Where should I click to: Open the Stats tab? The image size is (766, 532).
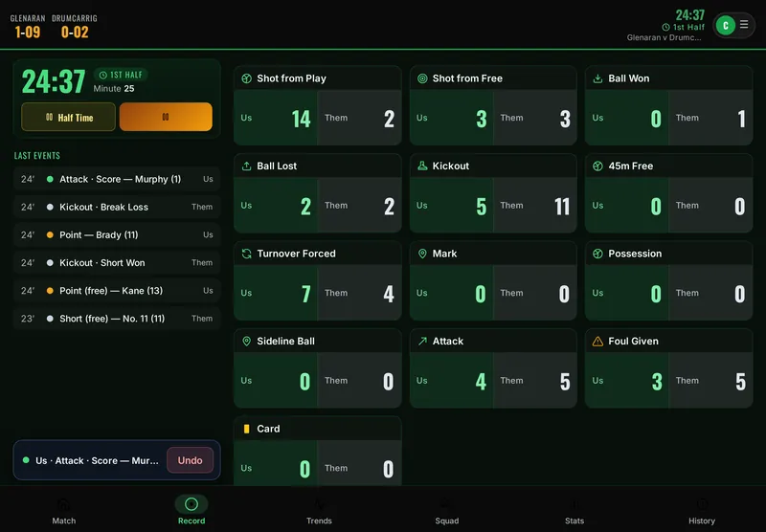pyautogui.click(x=574, y=511)
